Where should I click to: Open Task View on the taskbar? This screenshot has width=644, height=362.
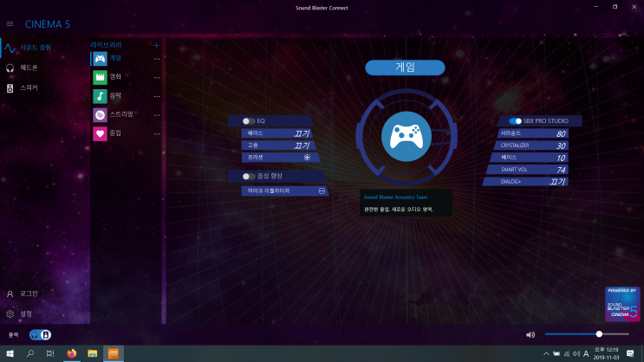pyautogui.click(x=50, y=353)
